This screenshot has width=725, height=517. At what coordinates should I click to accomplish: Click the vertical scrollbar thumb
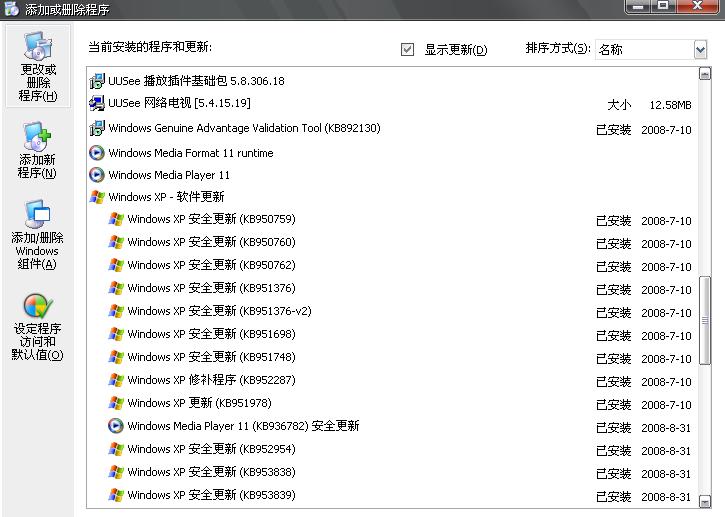705,320
